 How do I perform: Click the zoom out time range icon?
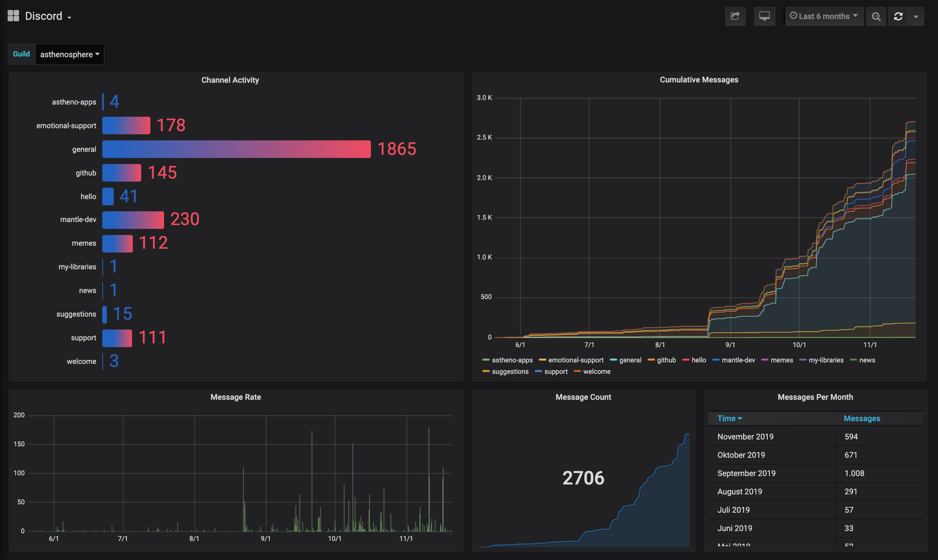pyautogui.click(x=876, y=16)
